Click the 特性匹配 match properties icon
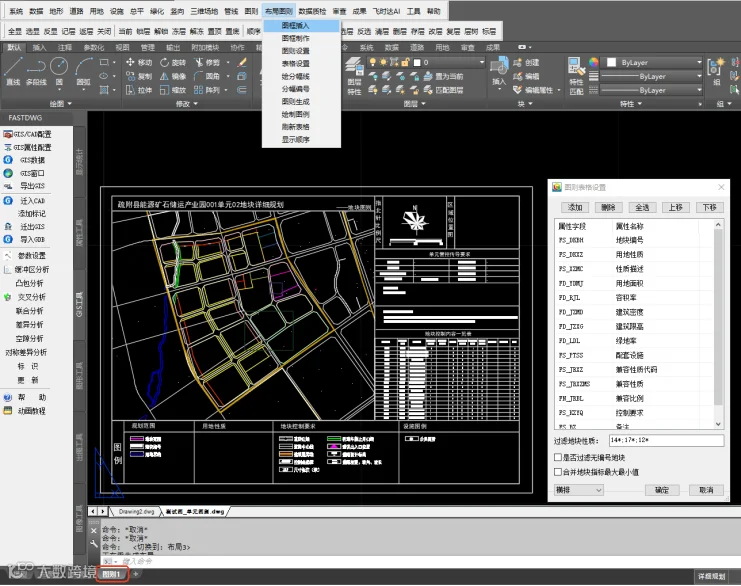Viewport: 741px width, 586px height. point(576,76)
